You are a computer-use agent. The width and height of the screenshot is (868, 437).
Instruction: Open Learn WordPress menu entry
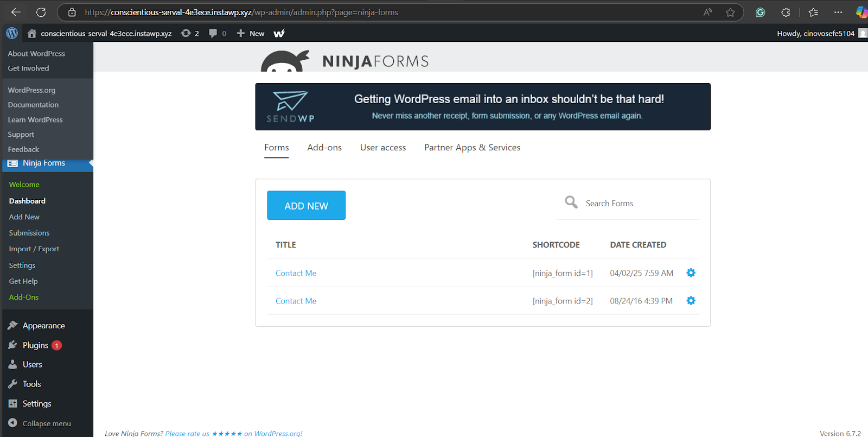[x=35, y=119]
